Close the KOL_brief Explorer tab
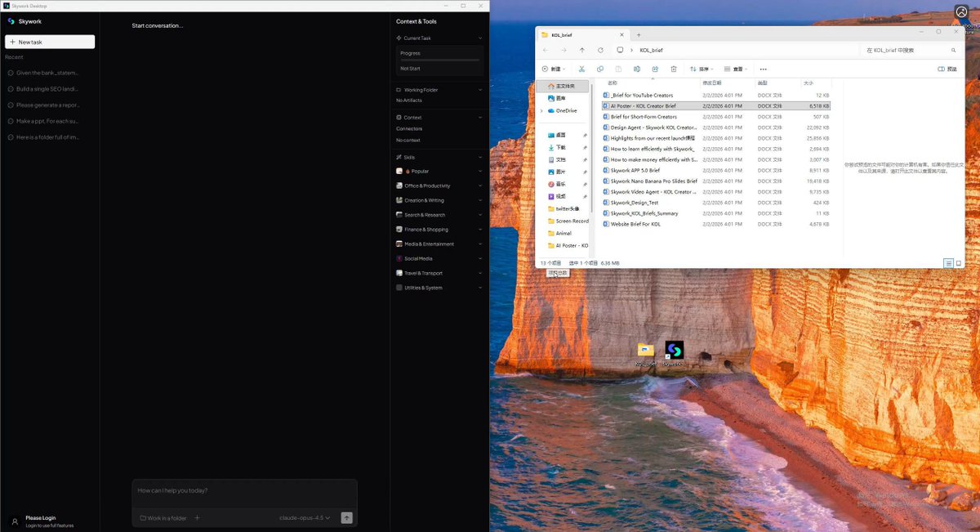 (623, 35)
